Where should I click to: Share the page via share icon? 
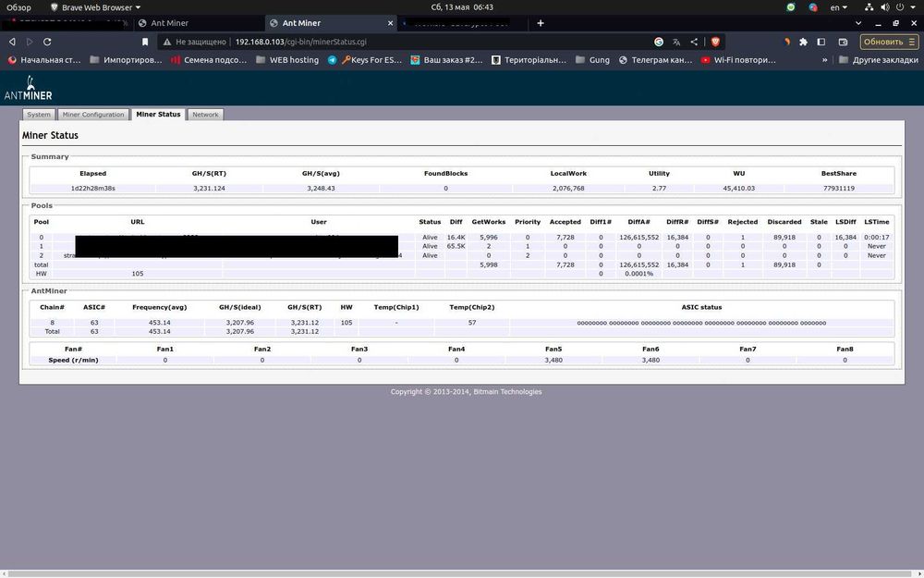694,42
